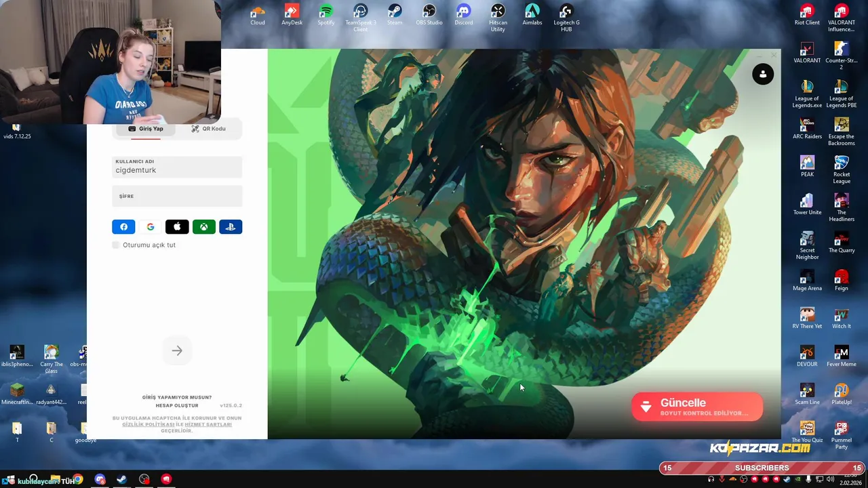Open the Mage Arena desktop shortcut

(x=807, y=281)
